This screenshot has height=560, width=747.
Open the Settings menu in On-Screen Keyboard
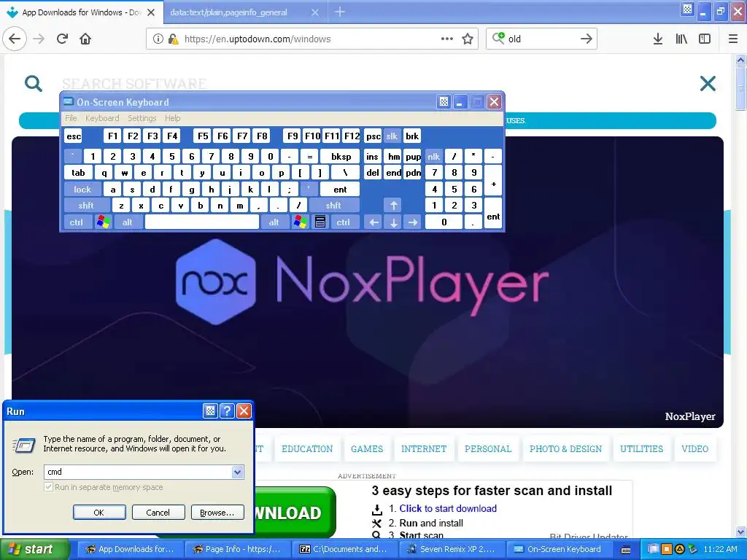pyautogui.click(x=142, y=118)
